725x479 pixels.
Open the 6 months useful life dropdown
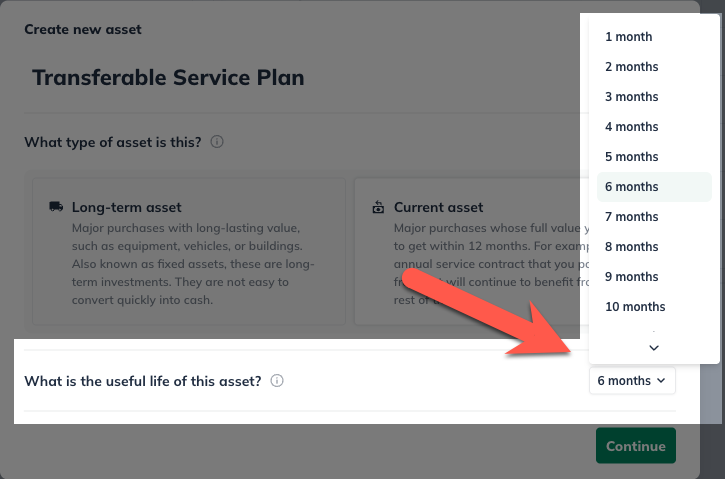[632, 381]
